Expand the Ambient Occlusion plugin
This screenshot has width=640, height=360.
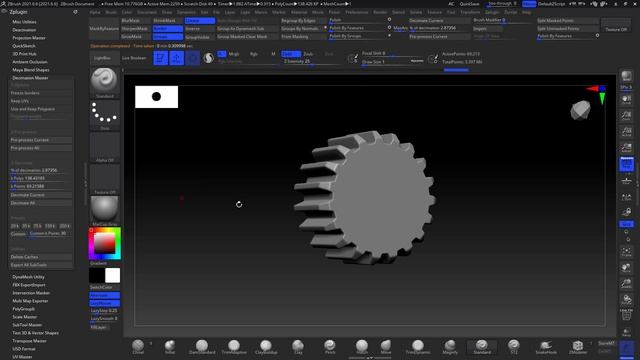[x=30, y=62]
